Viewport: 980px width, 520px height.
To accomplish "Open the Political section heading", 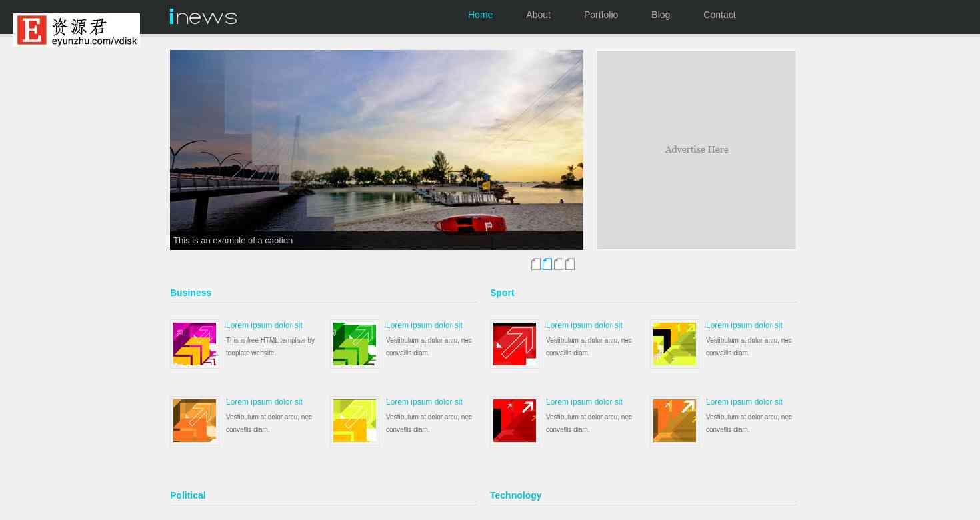I will click(188, 495).
